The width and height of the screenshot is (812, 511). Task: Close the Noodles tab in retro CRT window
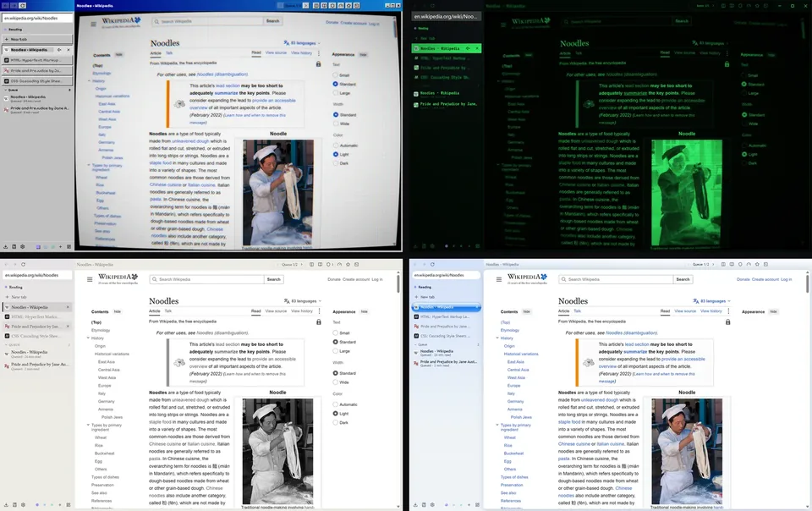[69, 50]
